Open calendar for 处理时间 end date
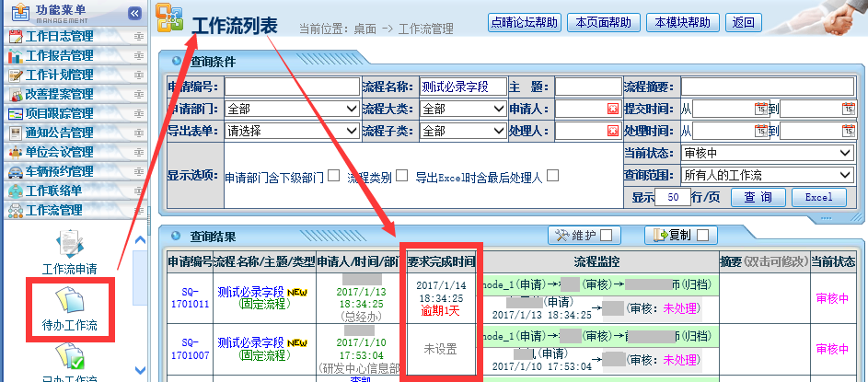Image resolution: width=868 pixels, height=382 pixels. (848, 131)
